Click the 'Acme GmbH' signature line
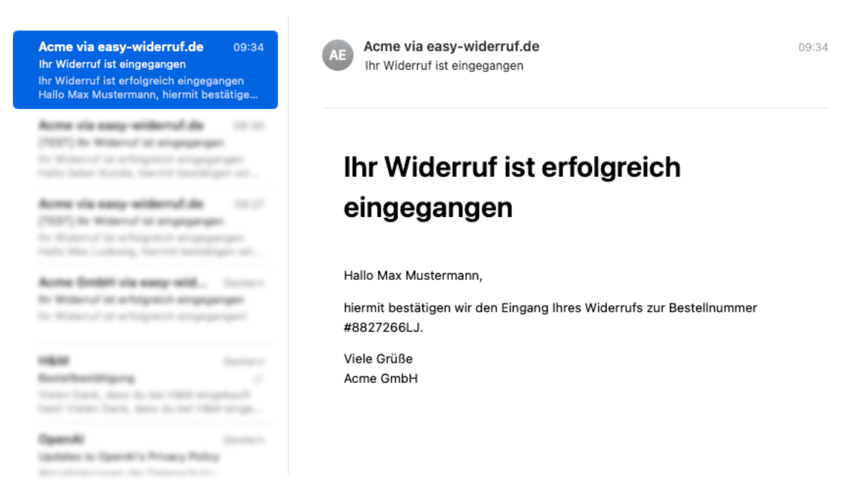 380,378
